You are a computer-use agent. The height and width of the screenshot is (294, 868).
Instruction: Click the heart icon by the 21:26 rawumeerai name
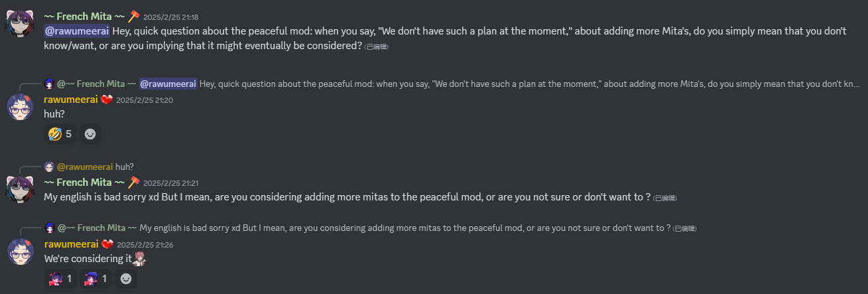click(107, 244)
